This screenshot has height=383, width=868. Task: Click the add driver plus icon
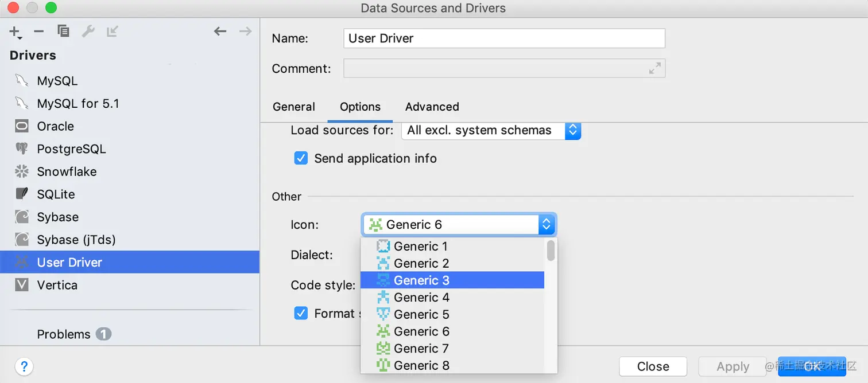(15, 32)
